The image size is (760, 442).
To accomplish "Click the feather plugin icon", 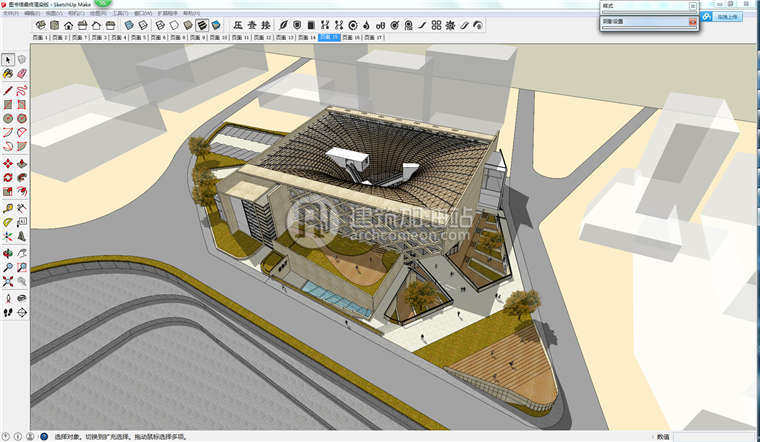I will pos(283,25).
